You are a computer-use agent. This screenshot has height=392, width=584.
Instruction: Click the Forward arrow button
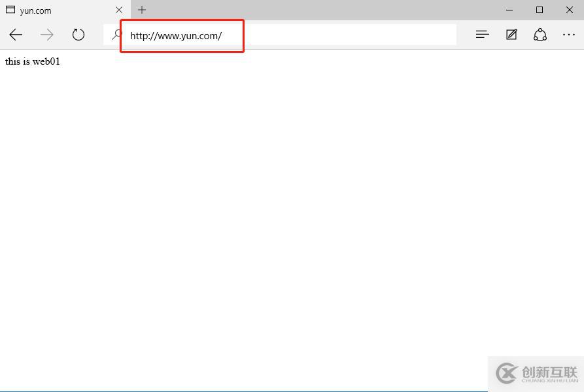pos(47,35)
